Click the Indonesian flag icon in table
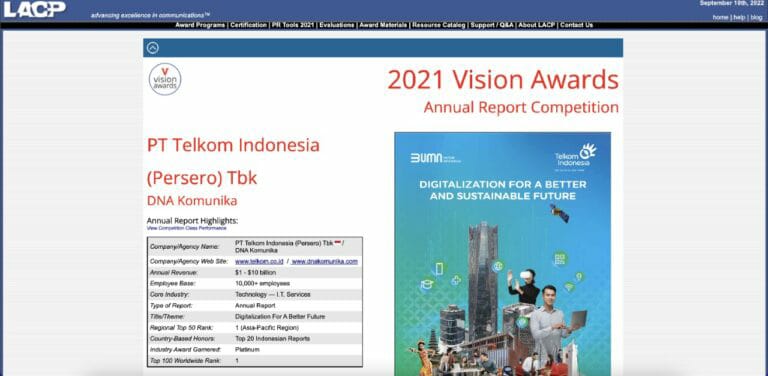768x376 pixels. click(337, 243)
